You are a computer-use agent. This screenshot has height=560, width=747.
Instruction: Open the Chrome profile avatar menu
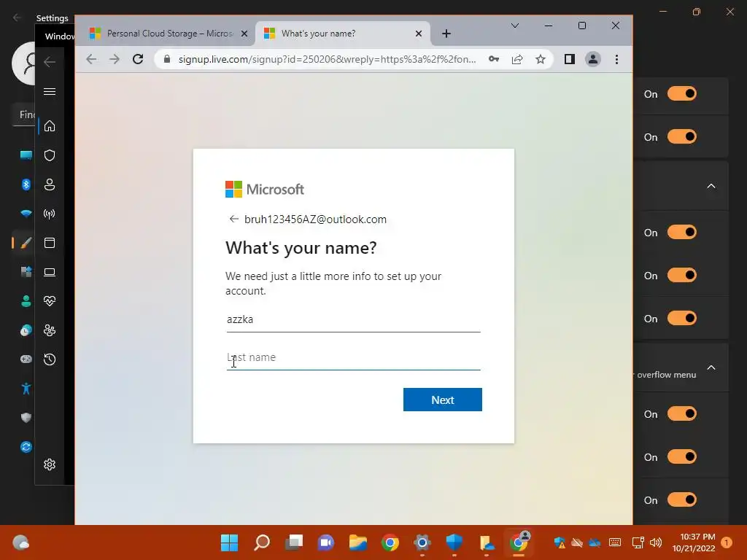click(592, 59)
